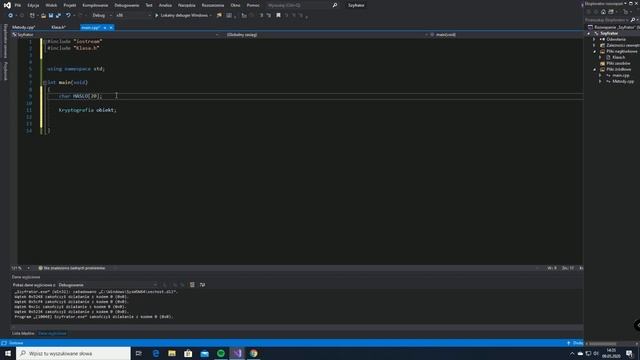Screen dimensions: 640x360
Task: Toggle word wrap in output panel
Action: pyautogui.click(x=202, y=285)
